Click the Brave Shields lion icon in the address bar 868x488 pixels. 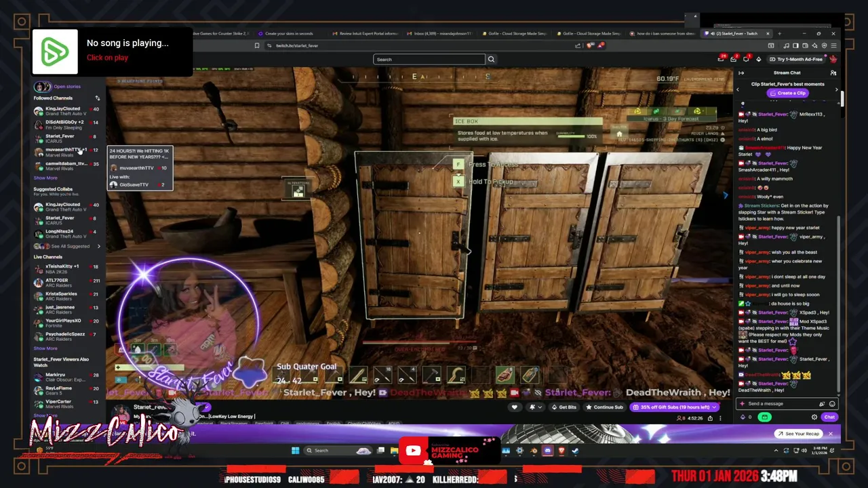pyautogui.click(x=590, y=45)
